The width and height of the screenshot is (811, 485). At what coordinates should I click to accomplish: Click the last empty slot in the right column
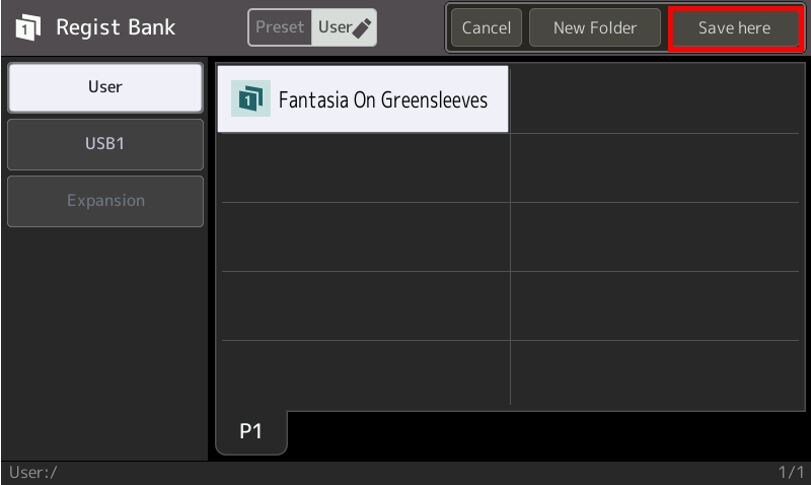click(657, 373)
